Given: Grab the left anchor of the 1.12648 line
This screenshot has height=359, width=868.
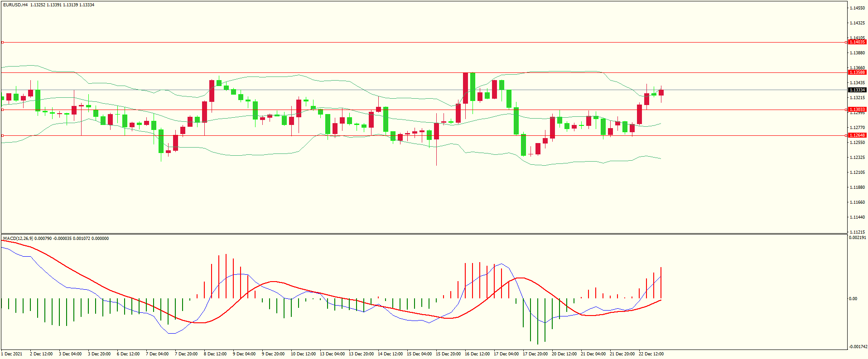Looking at the screenshot, I should pos(2,135).
